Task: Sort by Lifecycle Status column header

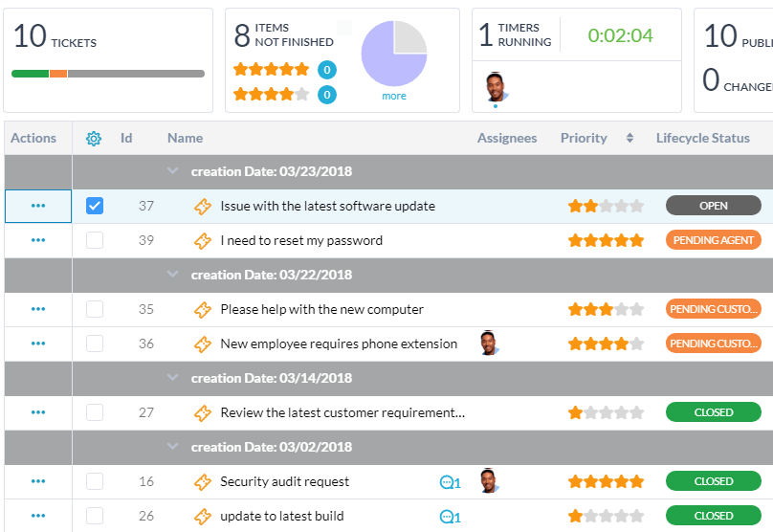Action: coord(702,138)
